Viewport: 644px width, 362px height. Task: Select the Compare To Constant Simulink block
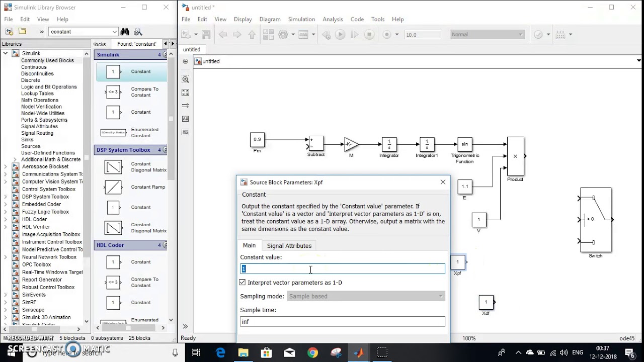pyautogui.click(x=131, y=92)
